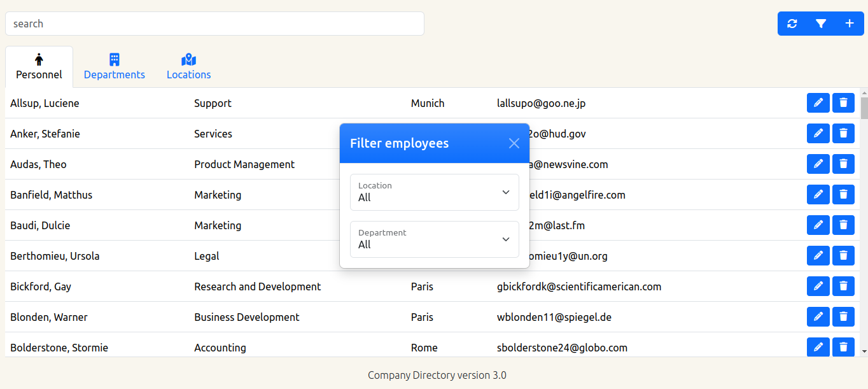Click into the search field
The width and height of the screenshot is (868, 389).
pyautogui.click(x=214, y=24)
